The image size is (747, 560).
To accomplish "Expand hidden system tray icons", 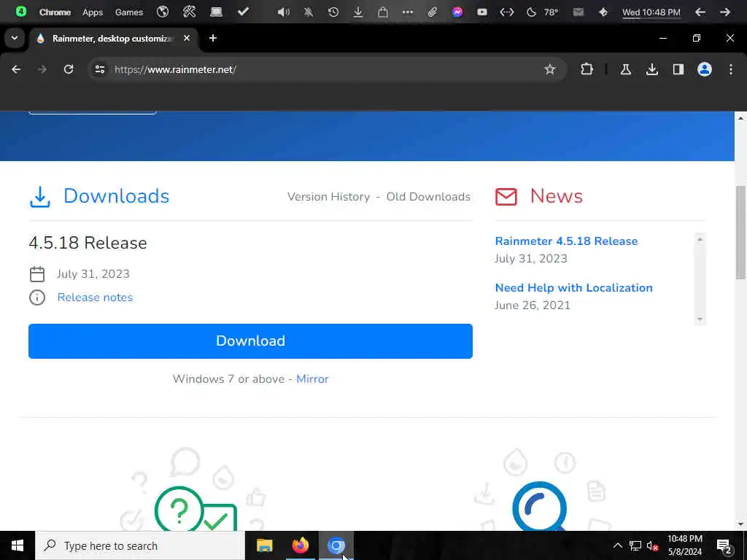I will point(617,545).
